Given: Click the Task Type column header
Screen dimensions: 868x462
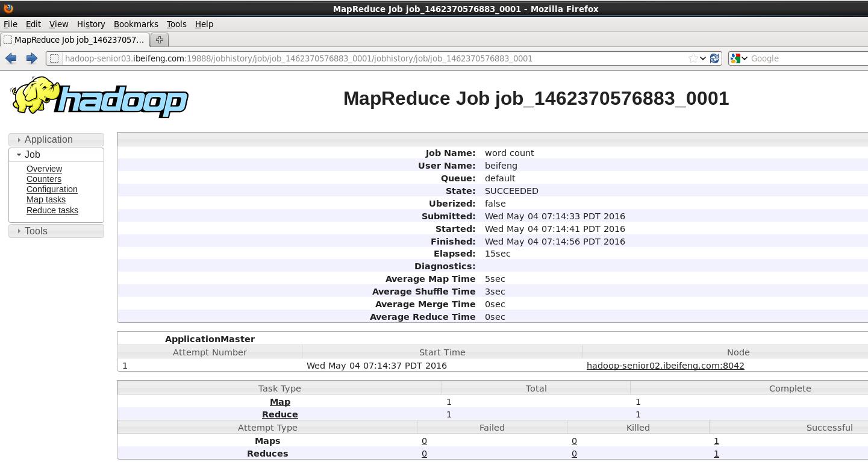Looking at the screenshot, I should click(279, 389).
